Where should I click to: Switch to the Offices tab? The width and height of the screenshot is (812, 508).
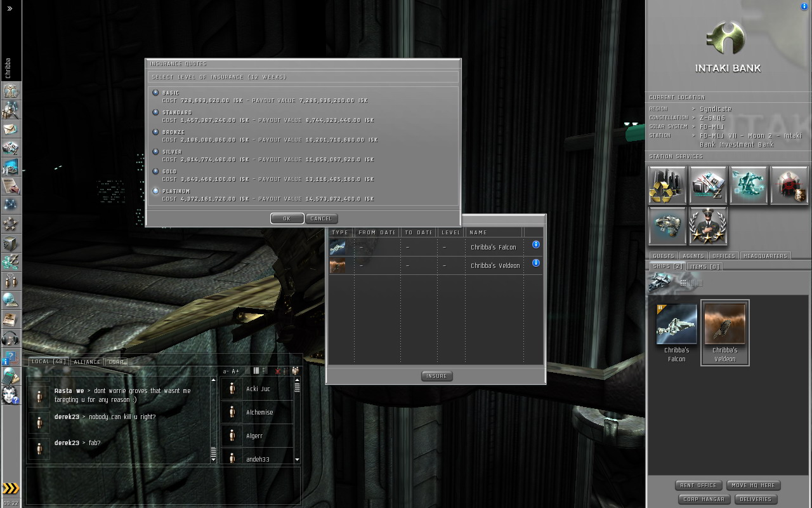[724, 256]
